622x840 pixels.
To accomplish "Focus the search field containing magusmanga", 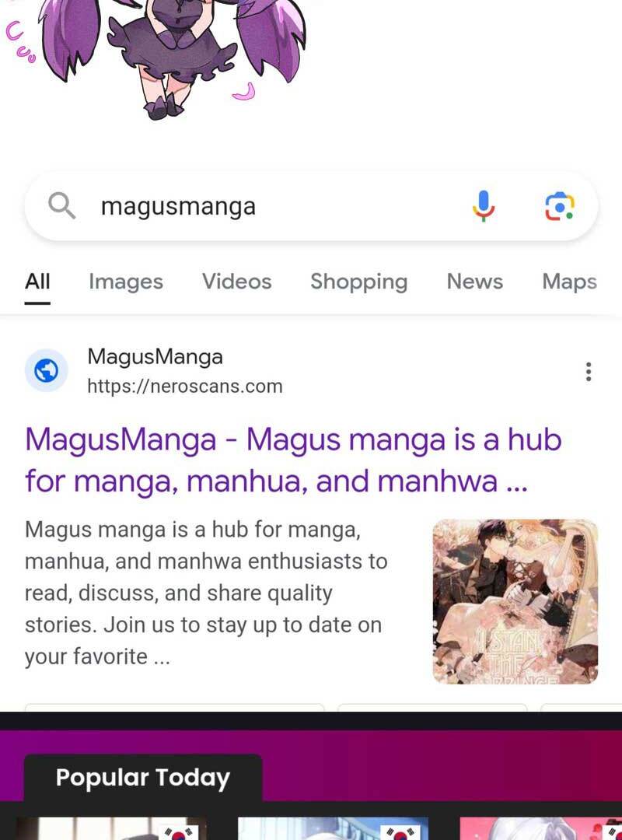I will pos(311,206).
